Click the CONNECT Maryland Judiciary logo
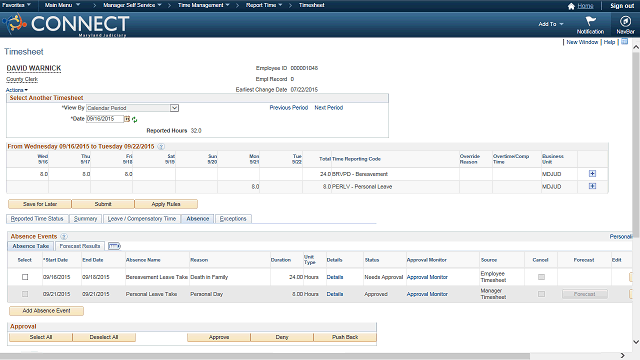This screenshot has width=640, height=360. click(66, 24)
